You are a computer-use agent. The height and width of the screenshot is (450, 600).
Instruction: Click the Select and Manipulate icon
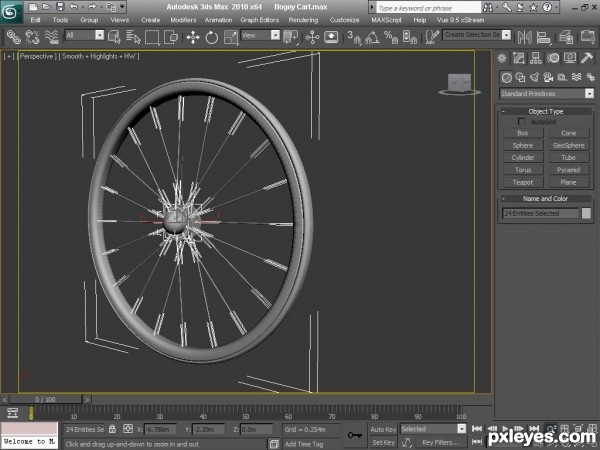(x=312, y=37)
